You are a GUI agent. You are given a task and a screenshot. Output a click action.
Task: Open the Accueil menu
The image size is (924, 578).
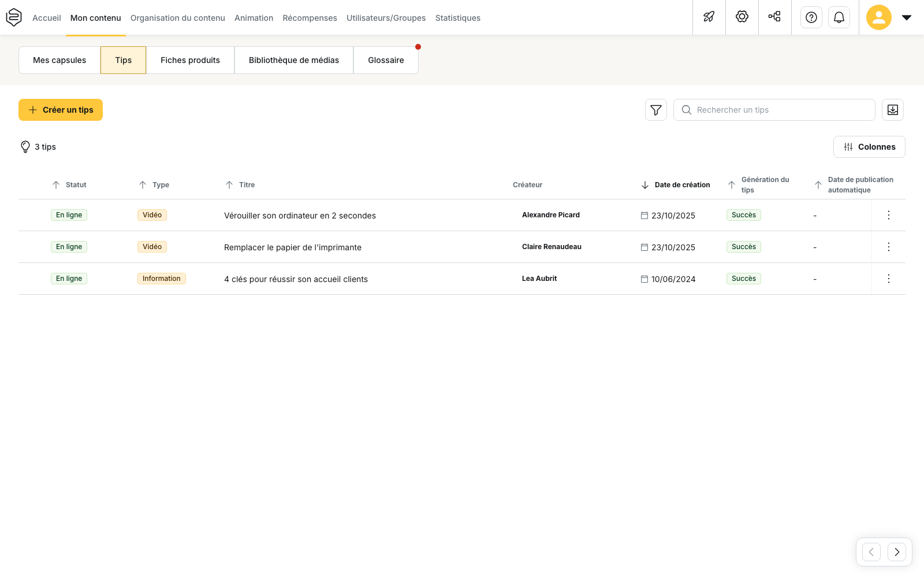[47, 18]
